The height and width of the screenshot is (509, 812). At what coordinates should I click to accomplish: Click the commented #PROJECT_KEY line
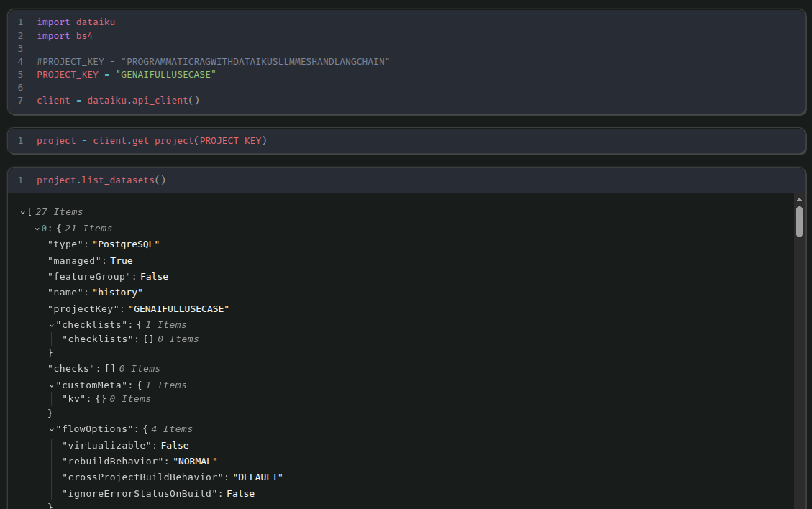pyautogui.click(x=213, y=62)
